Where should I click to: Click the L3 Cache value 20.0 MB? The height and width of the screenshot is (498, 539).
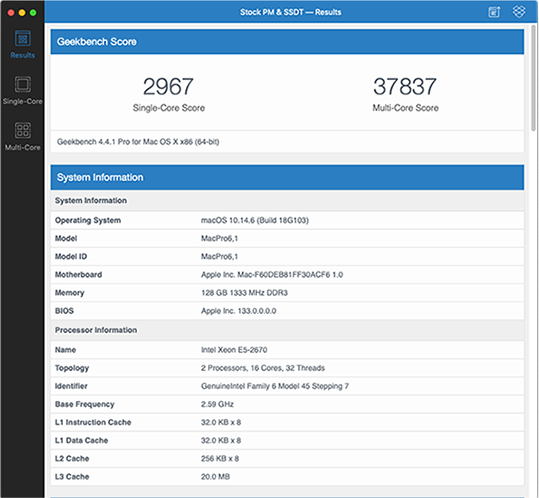point(215,477)
